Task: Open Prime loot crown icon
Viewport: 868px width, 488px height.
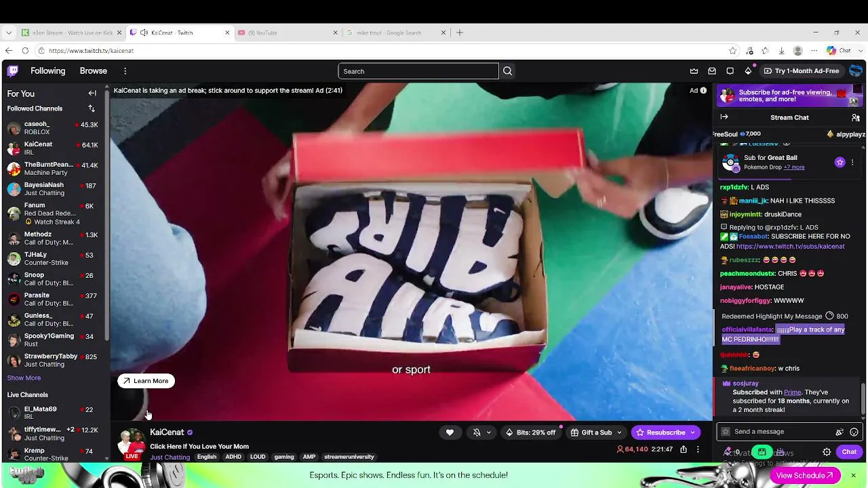Action: point(694,71)
